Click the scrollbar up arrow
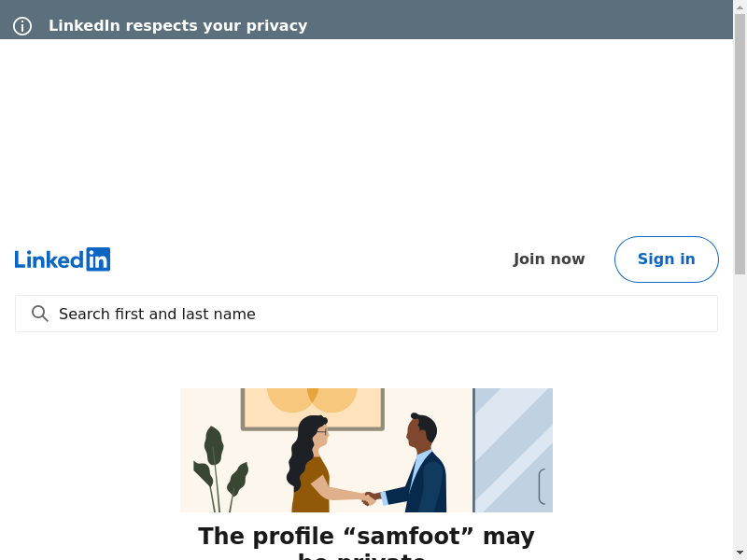This screenshot has height=560, width=747. click(740, 7)
